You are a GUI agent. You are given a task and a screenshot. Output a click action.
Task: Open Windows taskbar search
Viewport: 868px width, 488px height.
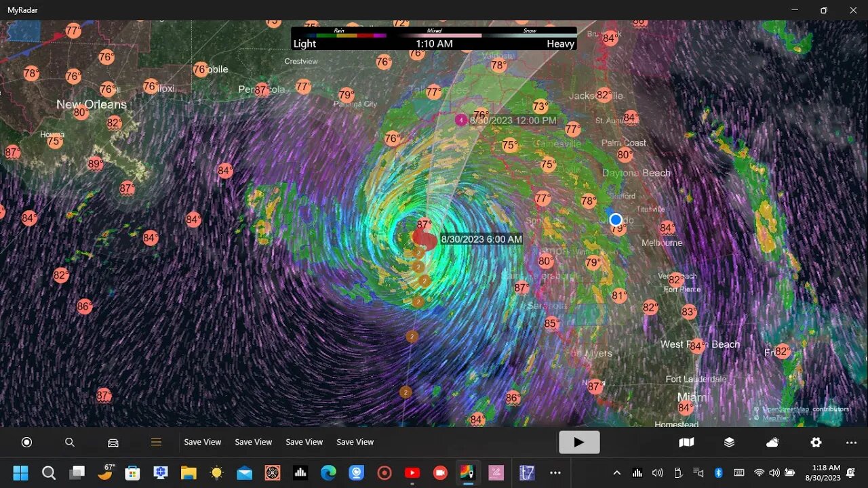(49, 472)
